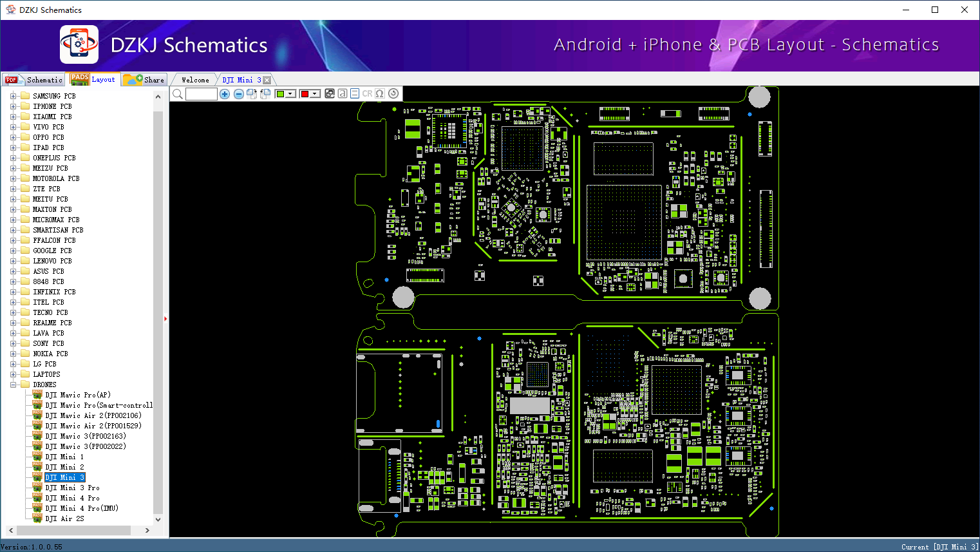Open the DJI Mini 4 Pro layout
This screenshot has height=552, width=980.
coord(72,498)
